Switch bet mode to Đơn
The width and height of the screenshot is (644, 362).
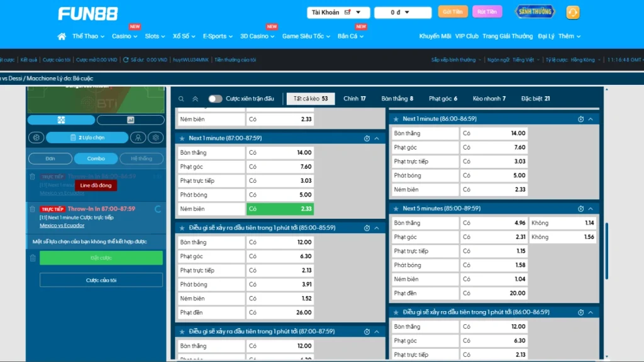pyautogui.click(x=50, y=158)
